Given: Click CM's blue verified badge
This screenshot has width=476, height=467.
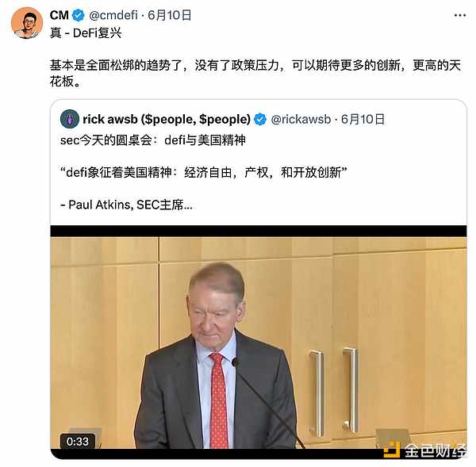Looking at the screenshot, I should coord(79,15).
